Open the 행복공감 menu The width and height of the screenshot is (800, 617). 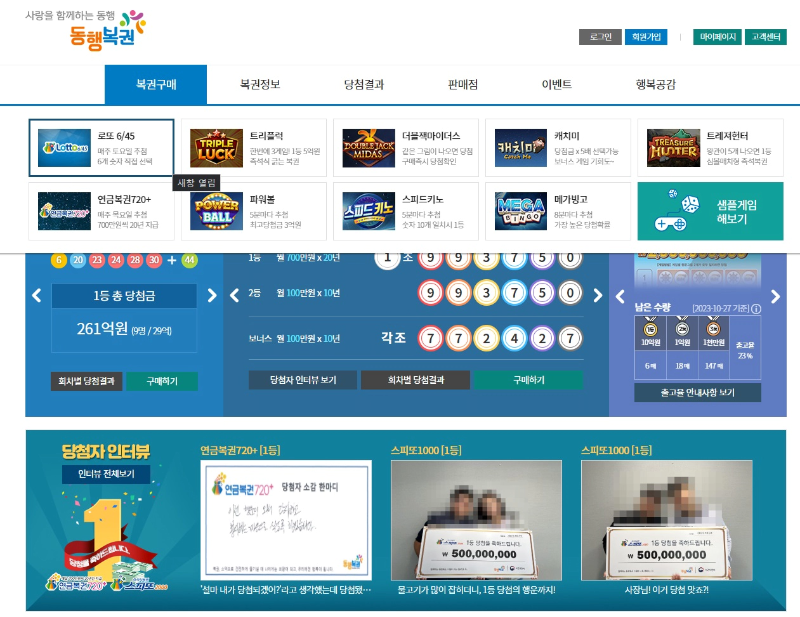click(x=656, y=85)
